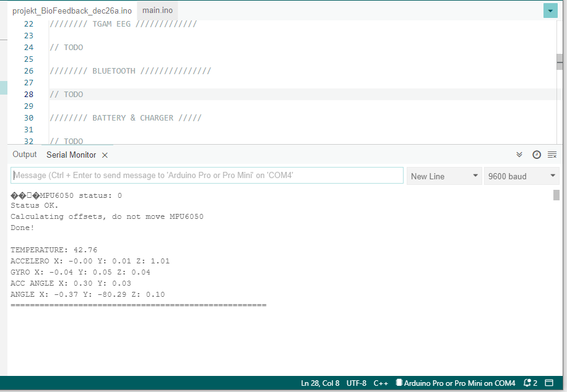The width and height of the screenshot is (567, 392).
Task: Switch to projekt_BioFeedback_dec26a.ino tab
Action: click(x=71, y=11)
